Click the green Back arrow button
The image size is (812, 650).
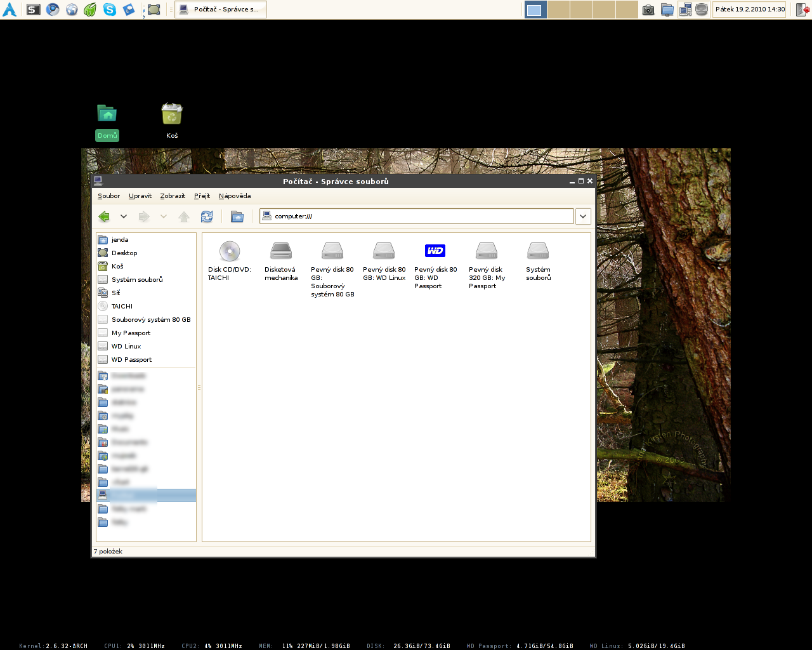(104, 216)
